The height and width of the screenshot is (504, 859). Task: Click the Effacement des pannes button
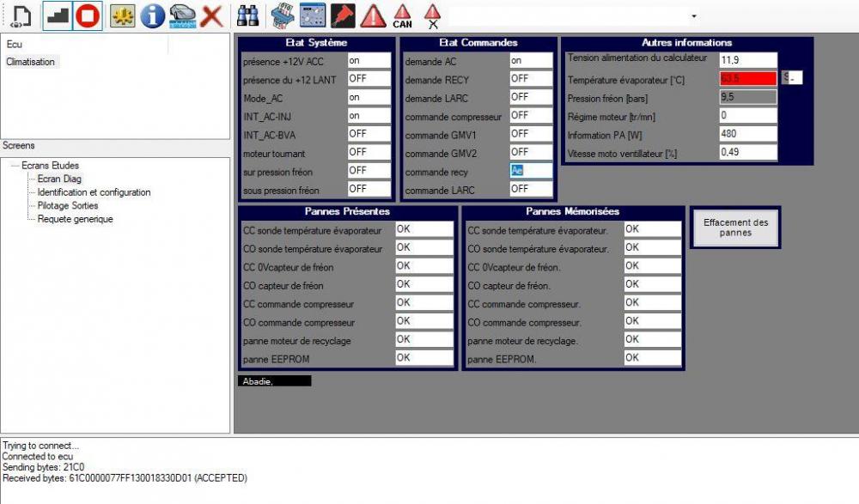pyautogui.click(x=735, y=228)
